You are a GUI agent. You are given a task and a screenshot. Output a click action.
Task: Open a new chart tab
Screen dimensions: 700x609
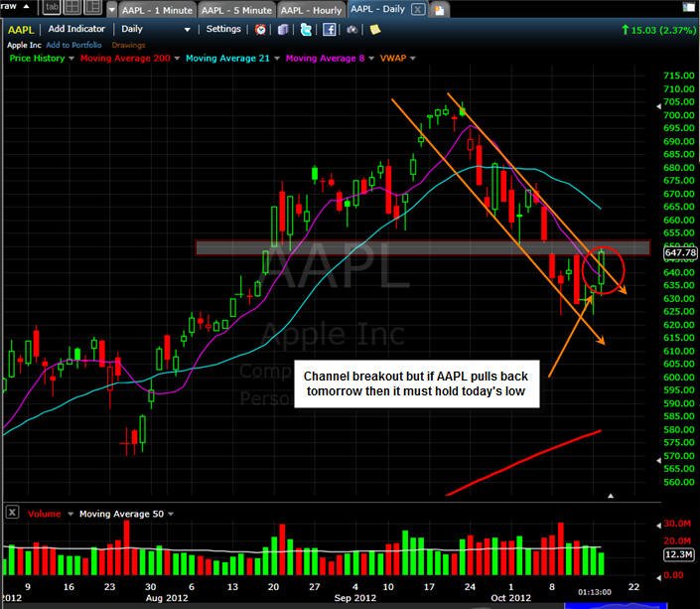point(439,10)
